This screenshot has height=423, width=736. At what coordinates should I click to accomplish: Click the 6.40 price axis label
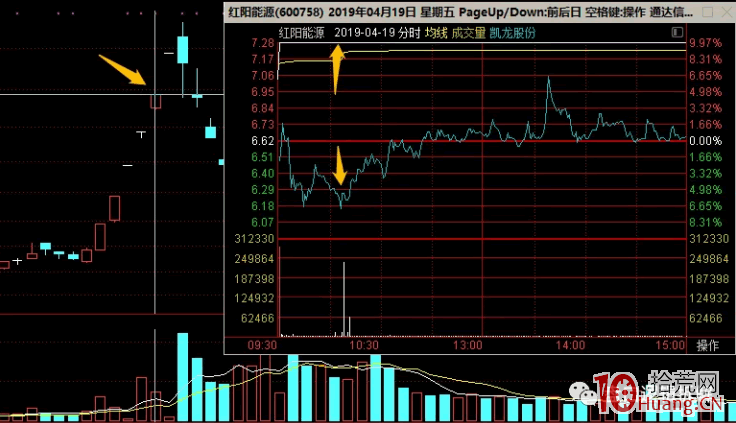(x=263, y=173)
